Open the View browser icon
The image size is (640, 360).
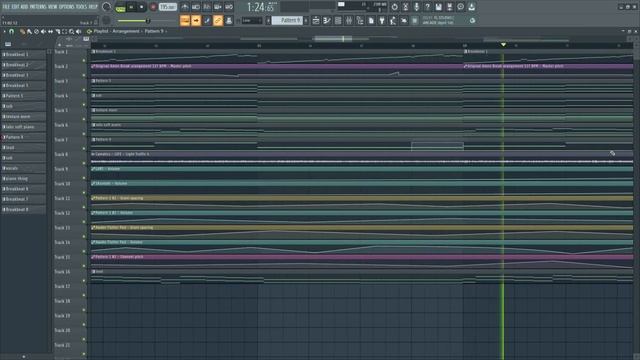(x=360, y=20)
